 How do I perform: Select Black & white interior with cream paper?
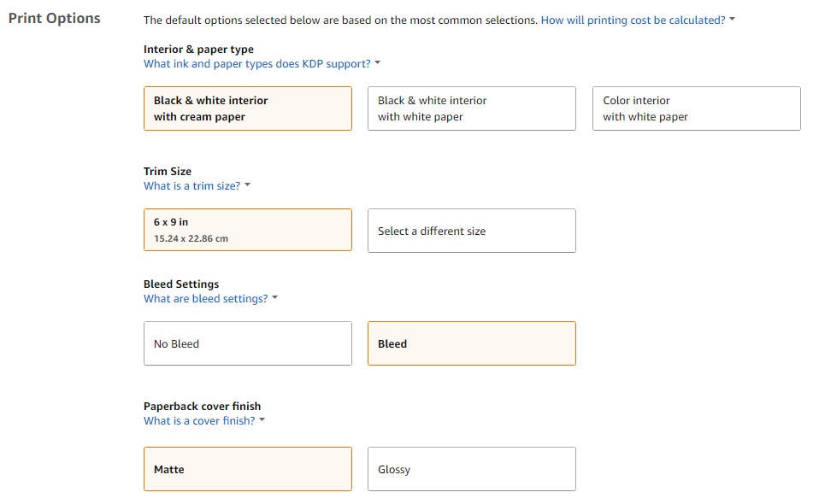pos(247,108)
